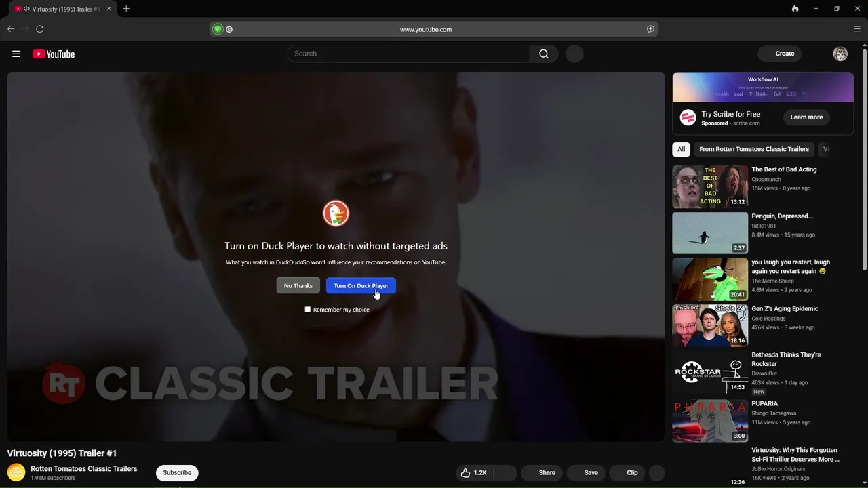Open the account avatar menu
Viewport: 868px width, 488px height.
[x=840, y=54]
